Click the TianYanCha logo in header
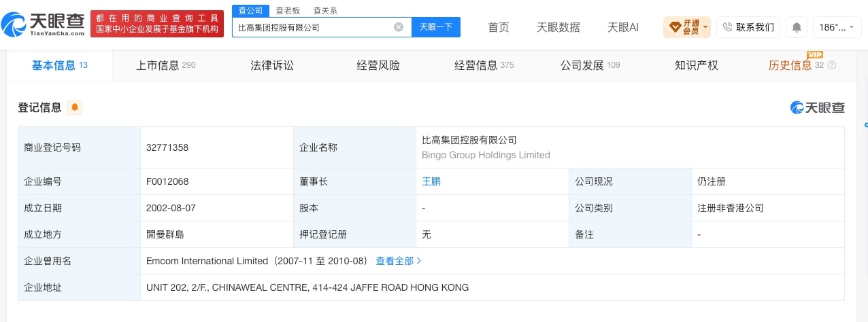The height and width of the screenshot is (322, 868). point(44,26)
